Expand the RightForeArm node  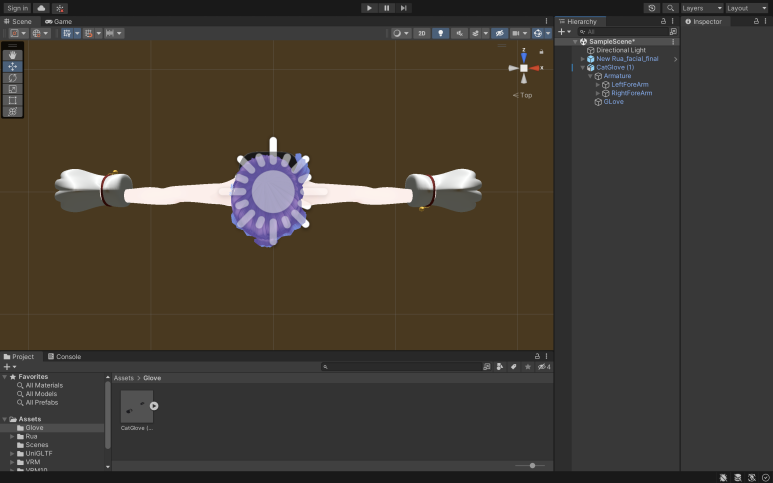[x=598, y=93]
